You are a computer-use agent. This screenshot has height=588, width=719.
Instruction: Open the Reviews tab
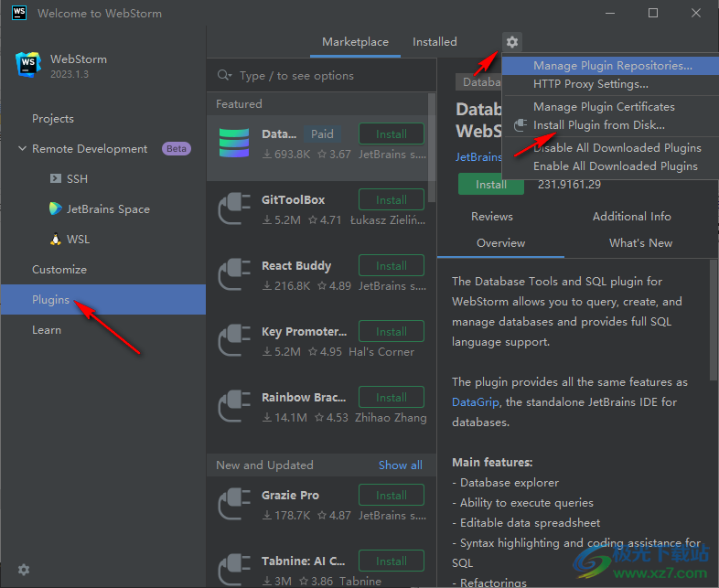[x=492, y=217]
